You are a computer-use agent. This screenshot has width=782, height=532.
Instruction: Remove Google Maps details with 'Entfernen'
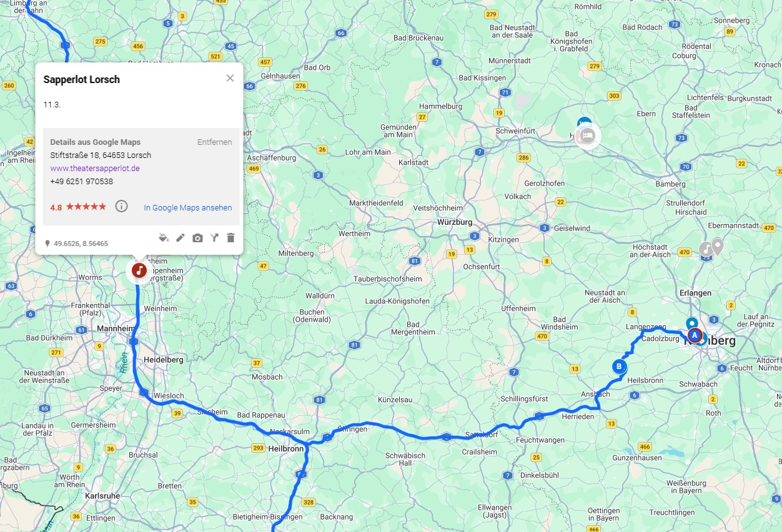[215, 142]
